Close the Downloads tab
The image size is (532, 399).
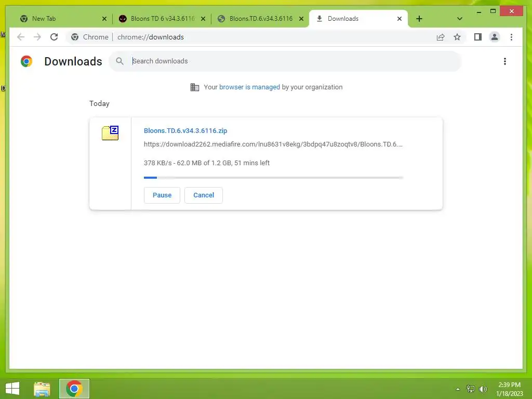coord(400,19)
